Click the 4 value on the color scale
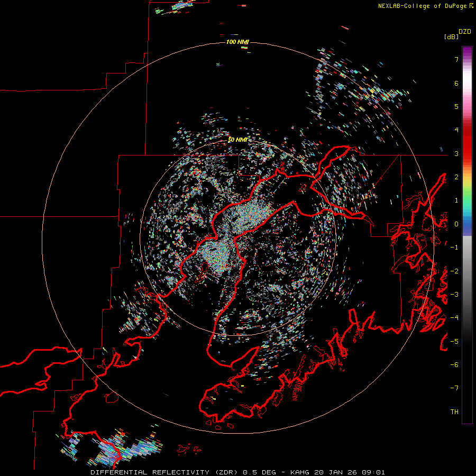 pos(456,130)
